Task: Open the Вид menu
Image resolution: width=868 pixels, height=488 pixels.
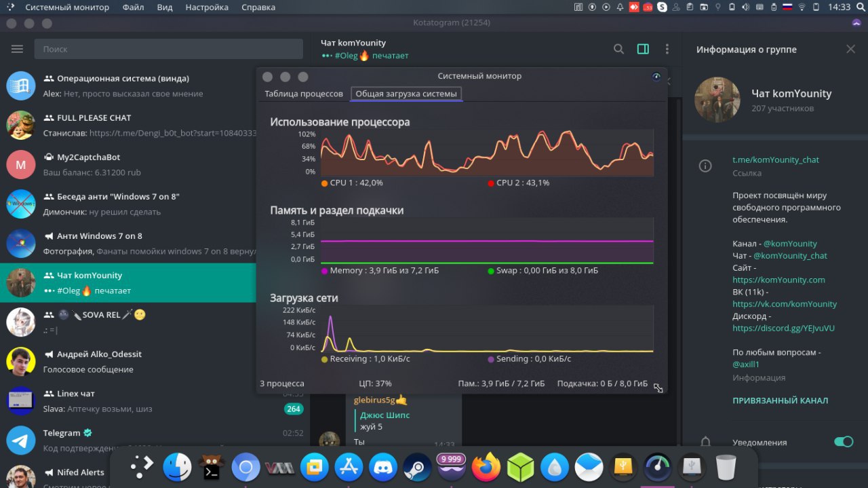Action: pos(165,7)
